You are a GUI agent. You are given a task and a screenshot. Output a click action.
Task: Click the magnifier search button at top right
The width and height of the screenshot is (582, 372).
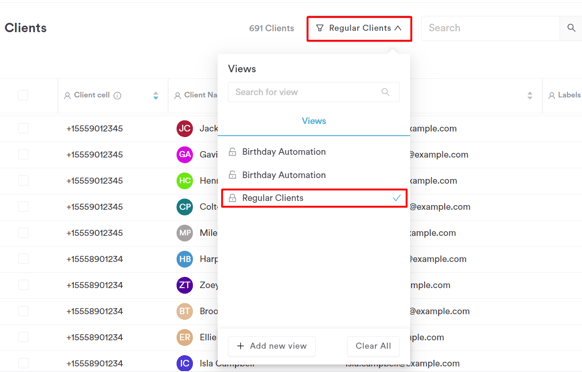[x=571, y=28]
